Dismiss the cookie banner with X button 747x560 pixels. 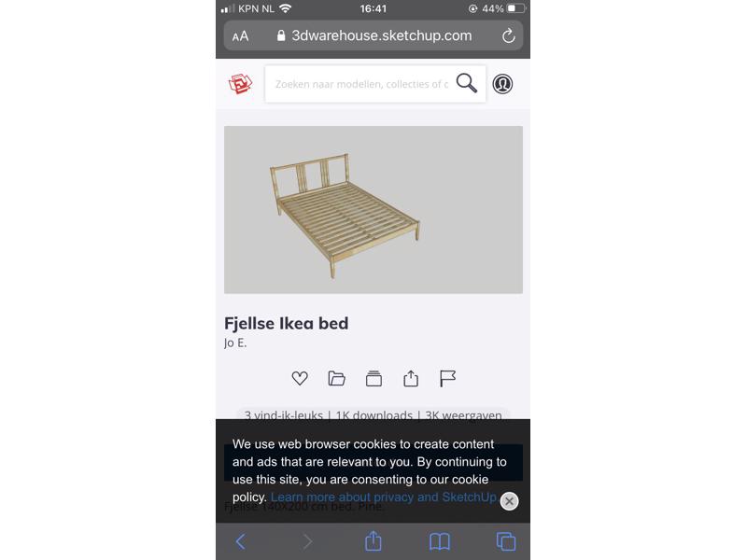509,501
